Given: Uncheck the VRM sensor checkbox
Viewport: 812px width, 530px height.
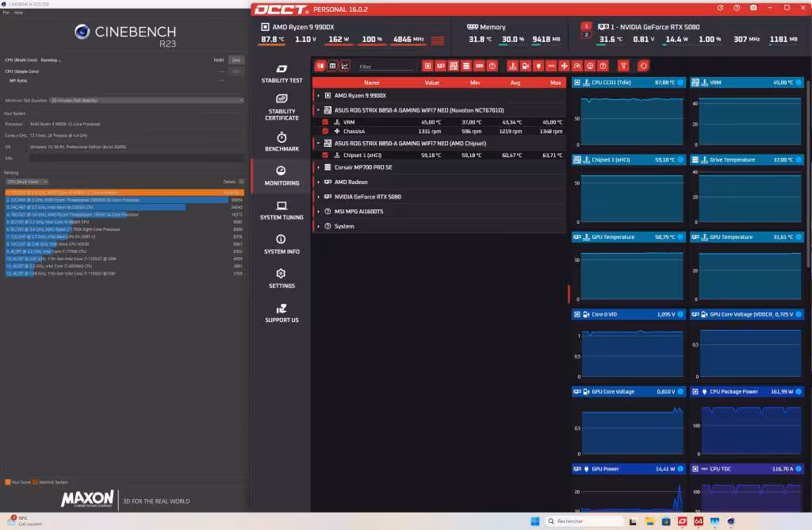Looking at the screenshot, I should click(325, 122).
